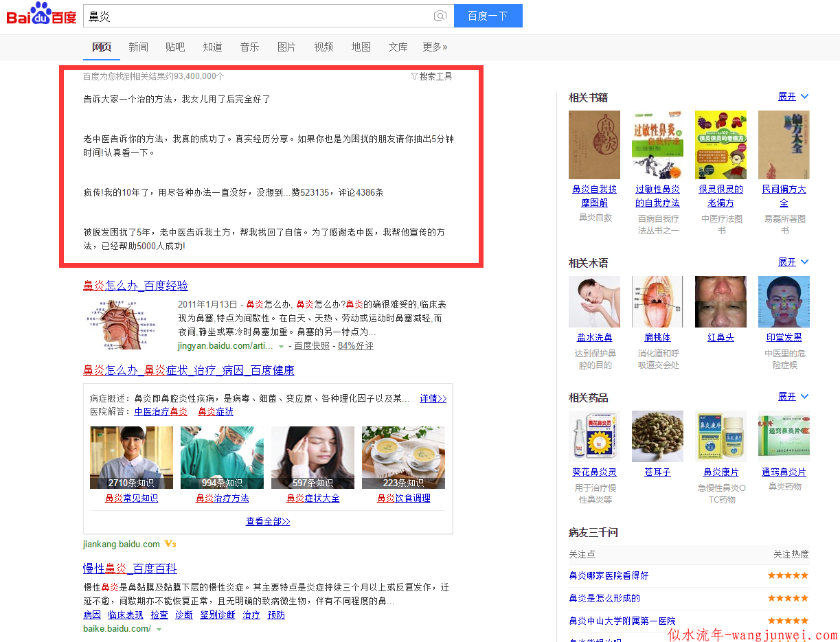The image size is (840, 642).
Task: Click the 鼻炎自我按摩图解 book cover
Action: [x=594, y=145]
